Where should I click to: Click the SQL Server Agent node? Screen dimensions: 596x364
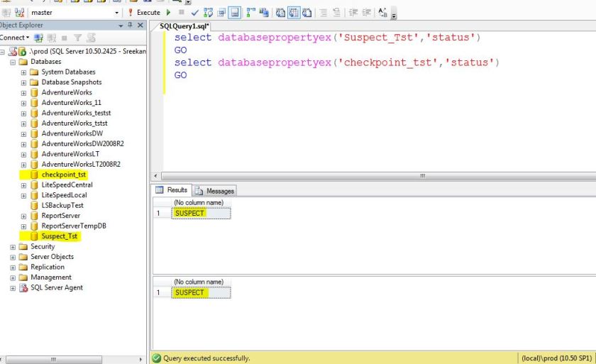[56, 288]
